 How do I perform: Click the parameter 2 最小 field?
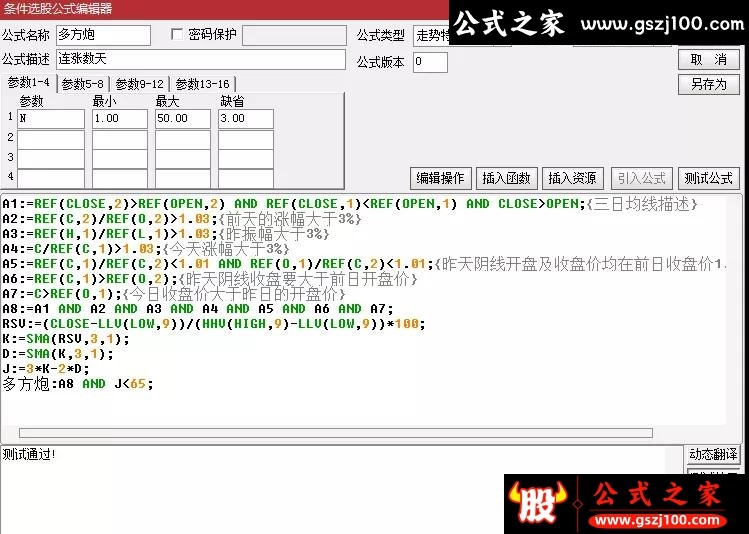[120, 139]
